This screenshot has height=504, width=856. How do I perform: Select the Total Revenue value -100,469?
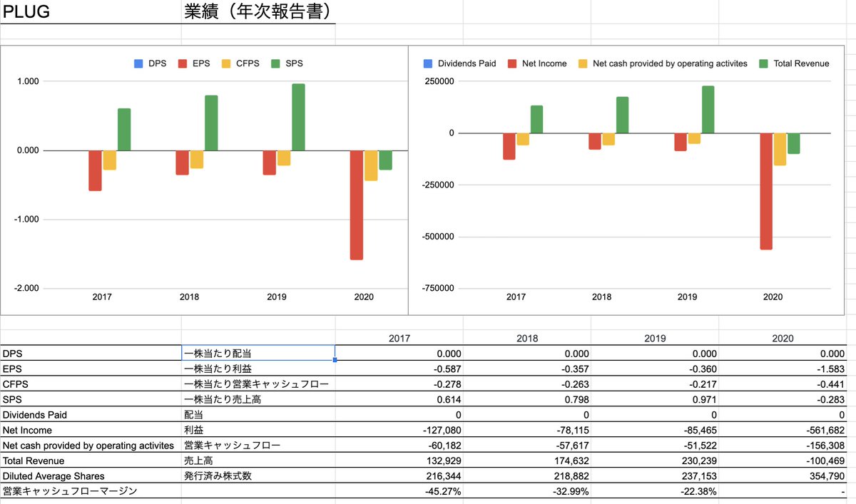pos(783,461)
